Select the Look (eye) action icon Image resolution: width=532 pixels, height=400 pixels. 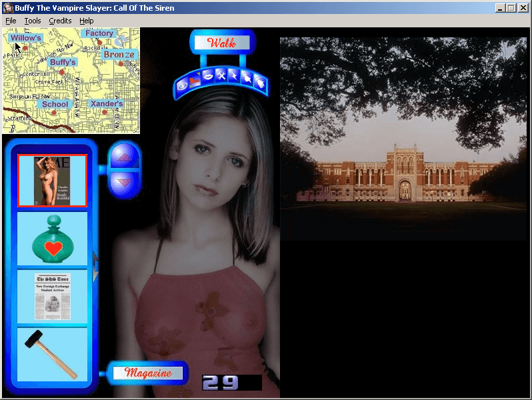coord(183,86)
